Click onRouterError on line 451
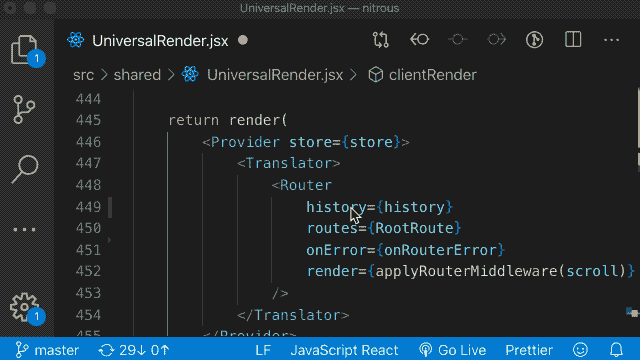Viewport: 640px width, 360px height. click(440, 250)
